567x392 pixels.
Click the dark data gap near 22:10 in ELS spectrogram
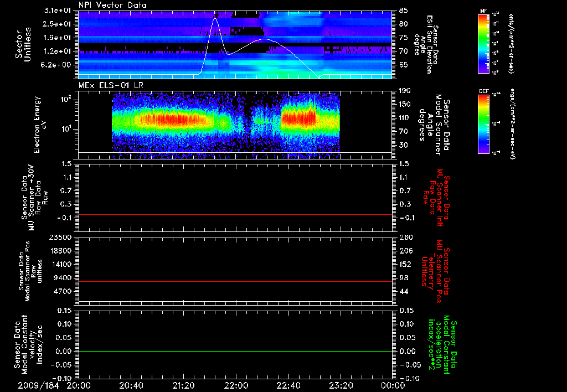tap(248, 123)
